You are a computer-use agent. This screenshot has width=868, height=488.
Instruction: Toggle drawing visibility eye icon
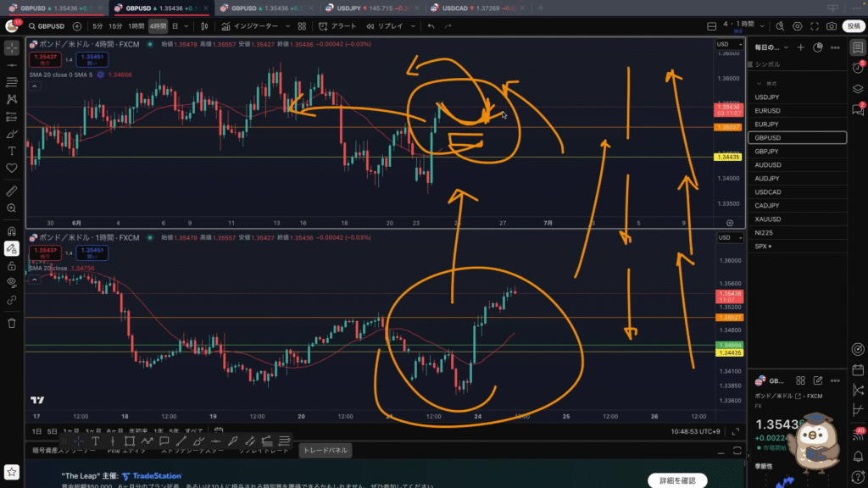(12, 282)
